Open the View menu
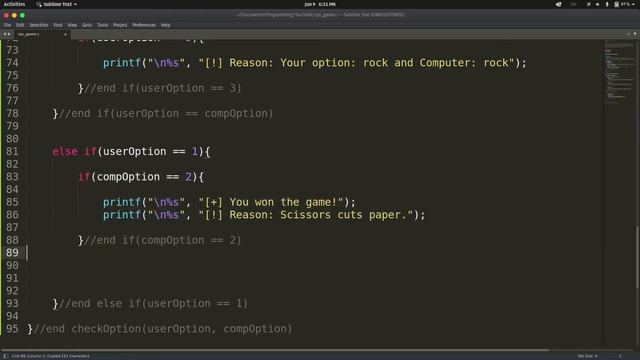Viewport: 640px width, 360px height. click(72, 25)
